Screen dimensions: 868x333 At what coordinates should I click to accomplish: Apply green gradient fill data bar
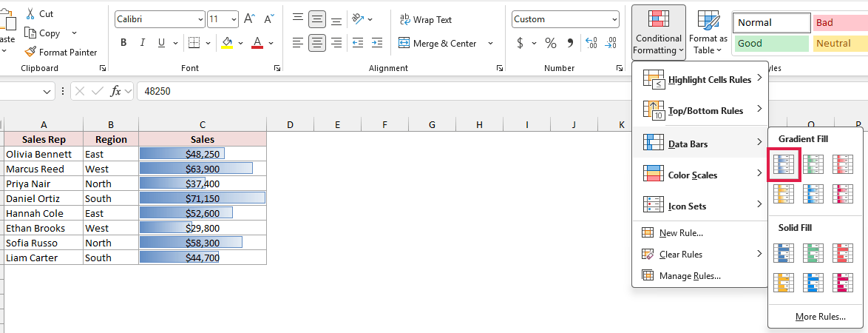(x=813, y=164)
